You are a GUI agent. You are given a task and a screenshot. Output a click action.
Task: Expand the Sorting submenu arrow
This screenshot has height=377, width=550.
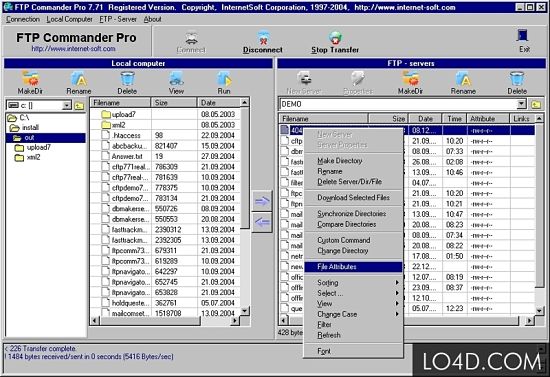point(397,282)
